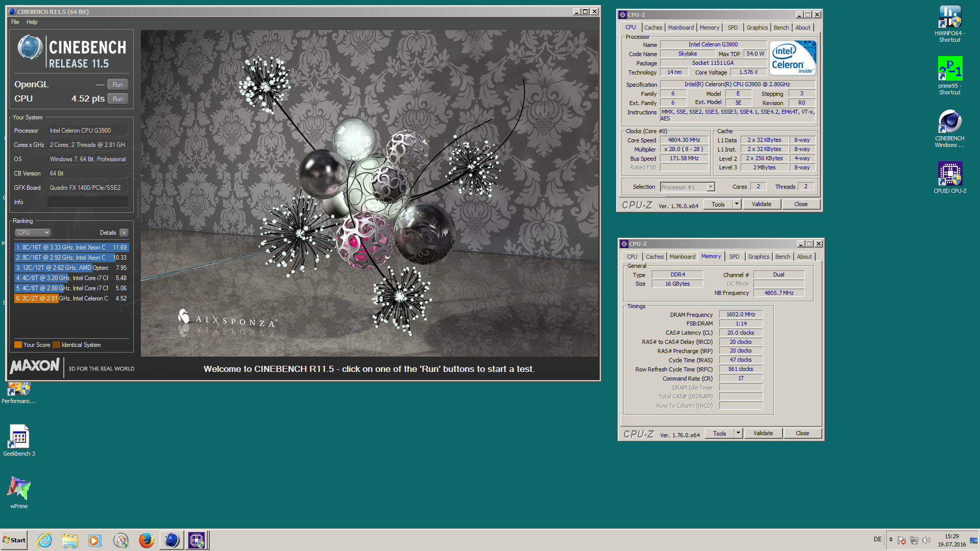Open prime95 shortcut icon
The width and height of the screenshot is (980, 551).
click(x=949, y=76)
